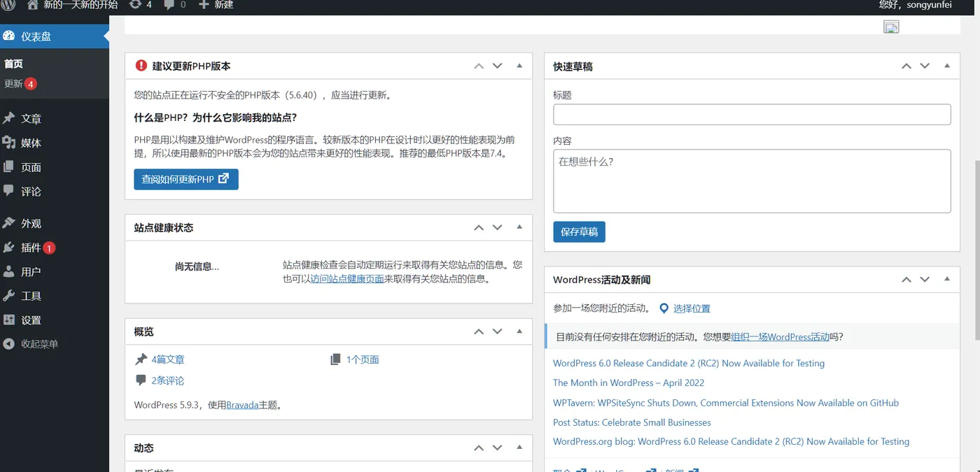The height and width of the screenshot is (472, 980).
Task: Click the 选择位置 link
Action: tap(692, 308)
